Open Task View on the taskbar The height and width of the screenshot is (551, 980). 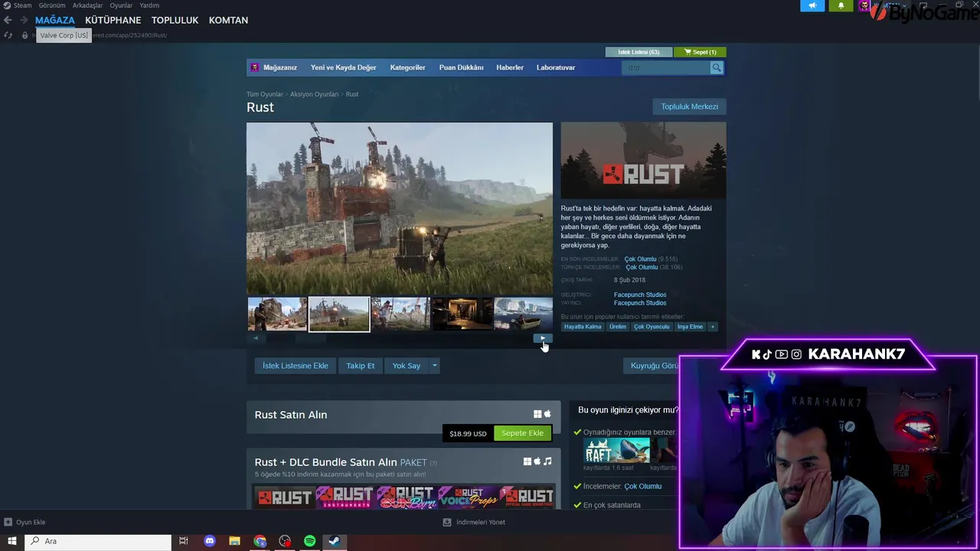pos(184,541)
